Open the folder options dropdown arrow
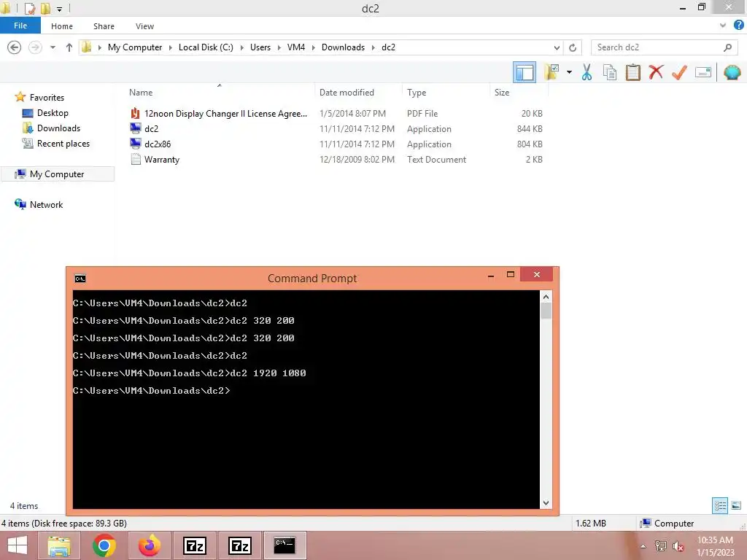This screenshot has width=747, height=560. tap(569, 72)
